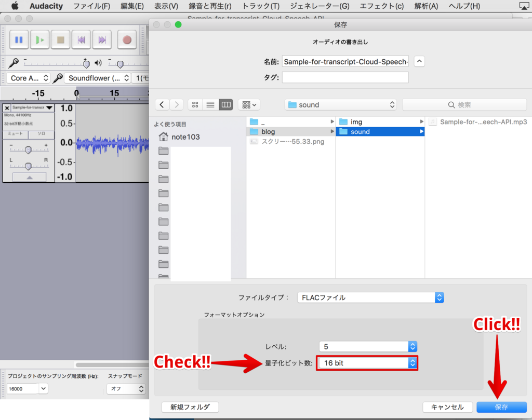Solo the track with ソロ button

[x=42, y=134]
